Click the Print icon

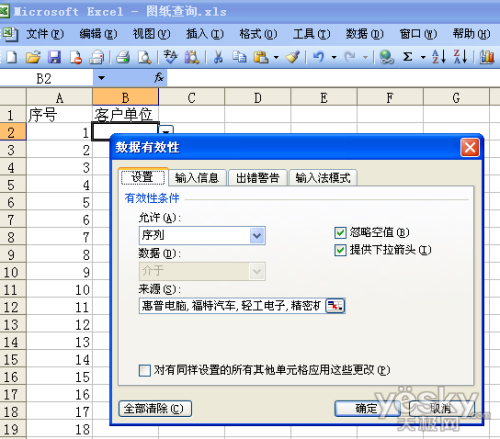123,57
